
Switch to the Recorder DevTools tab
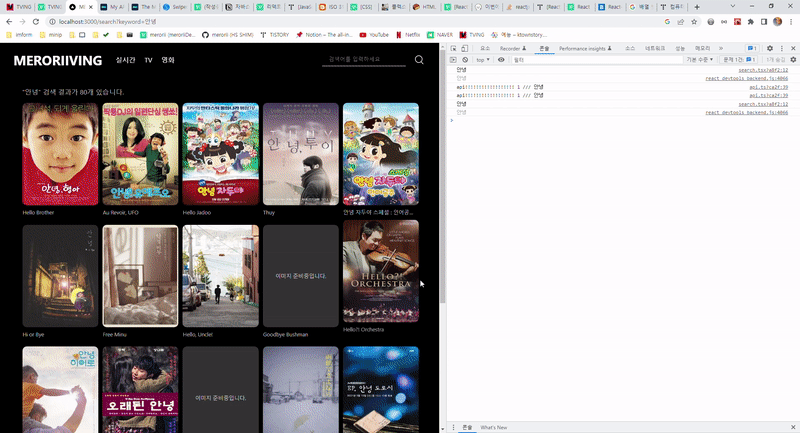click(513, 48)
